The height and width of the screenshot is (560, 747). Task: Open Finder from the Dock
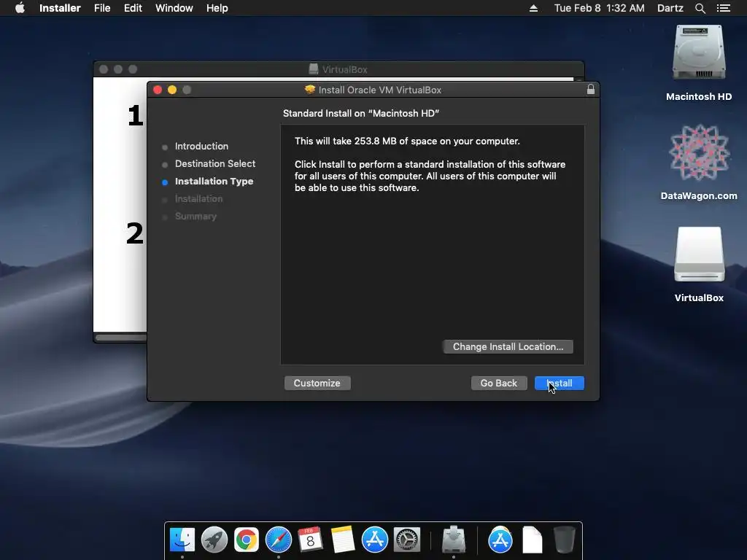[x=182, y=540]
